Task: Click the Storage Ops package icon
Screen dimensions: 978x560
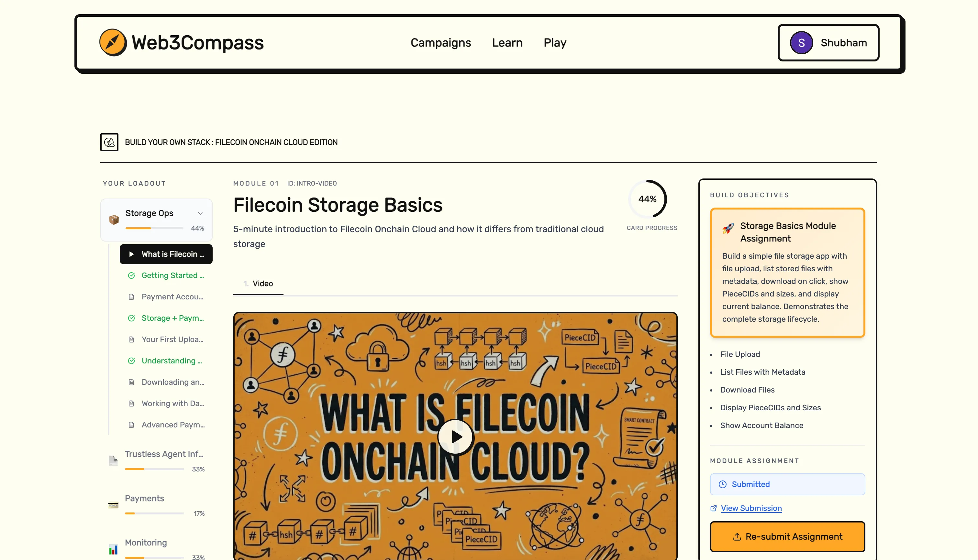Action: click(114, 220)
